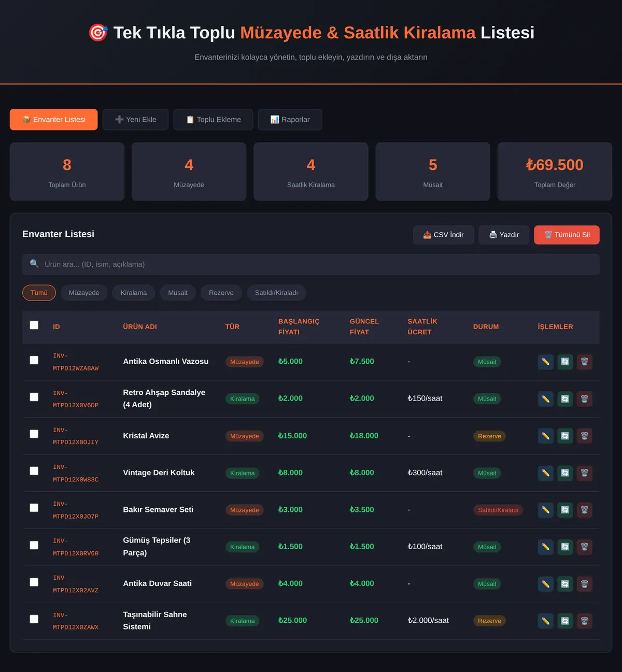Edit the Vintage Deri Koltuk item

pyautogui.click(x=545, y=473)
